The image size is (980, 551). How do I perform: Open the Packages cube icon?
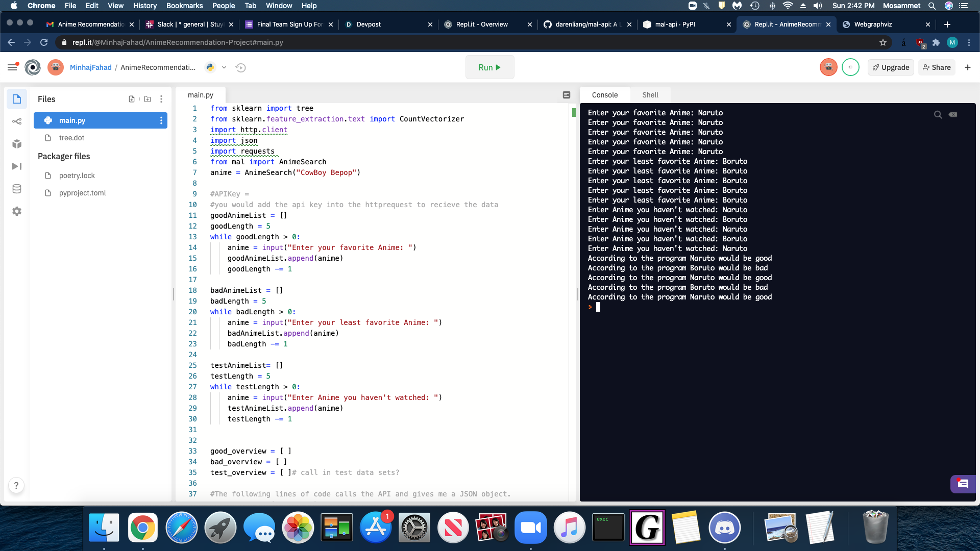17,144
